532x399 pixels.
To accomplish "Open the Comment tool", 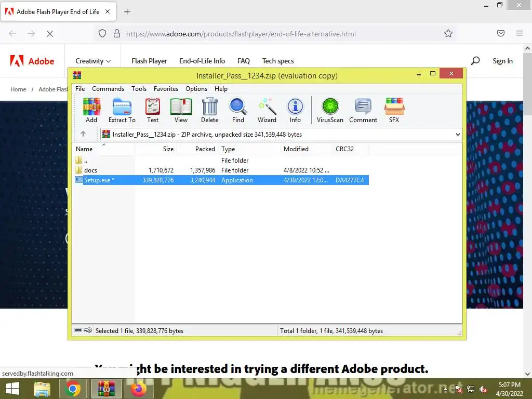I will 363,110.
